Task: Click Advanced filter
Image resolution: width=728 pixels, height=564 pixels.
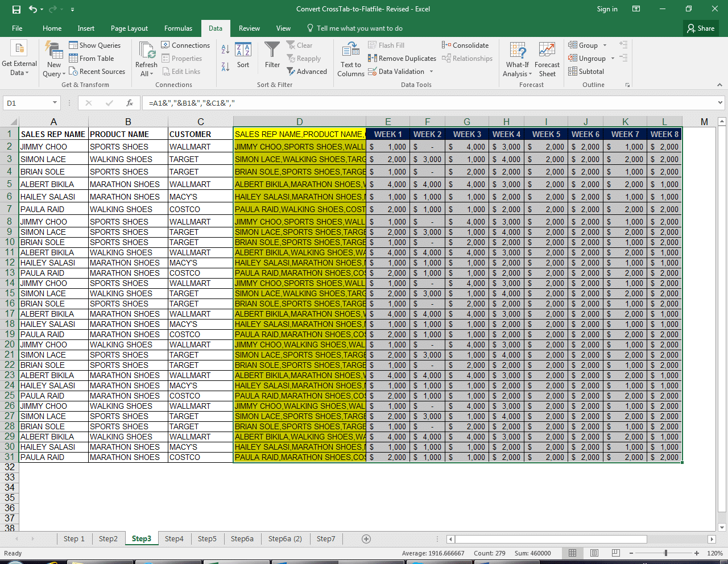Action: tap(307, 72)
